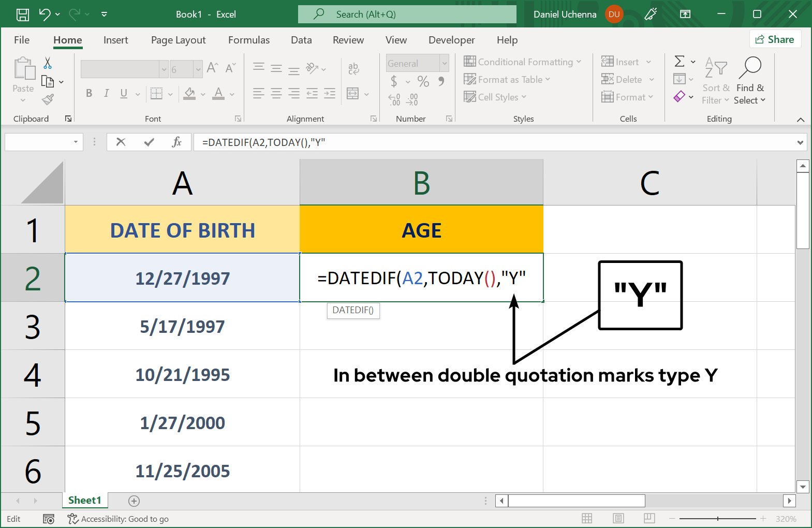The image size is (812, 528).
Task: Click the Find & Select magnifier icon
Action: click(x=750, y=67)
